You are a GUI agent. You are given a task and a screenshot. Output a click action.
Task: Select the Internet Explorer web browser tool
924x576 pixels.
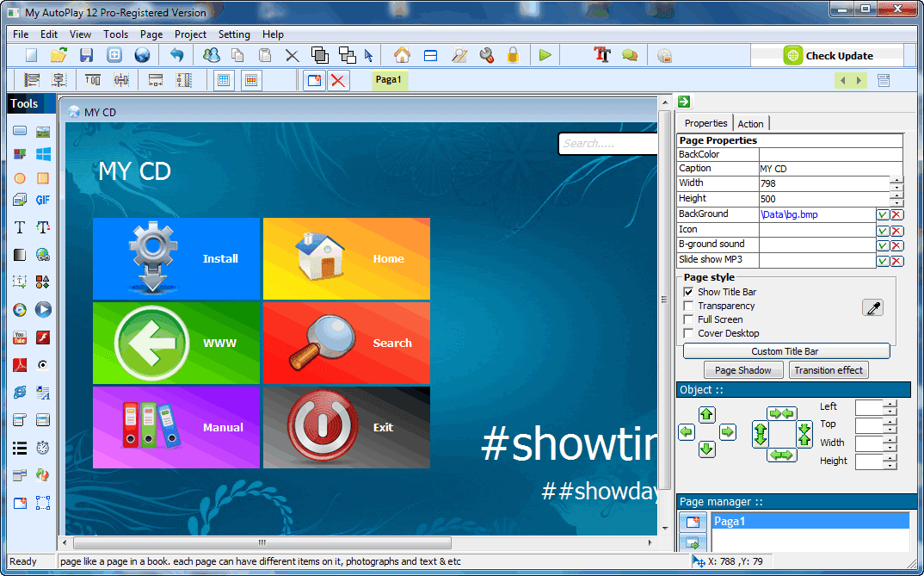pos(20,392)
